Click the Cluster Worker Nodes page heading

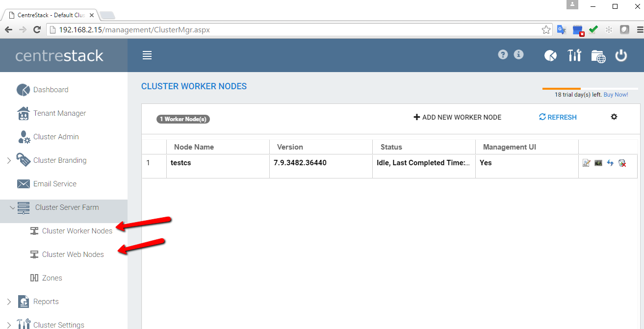[x=194, y=87]
